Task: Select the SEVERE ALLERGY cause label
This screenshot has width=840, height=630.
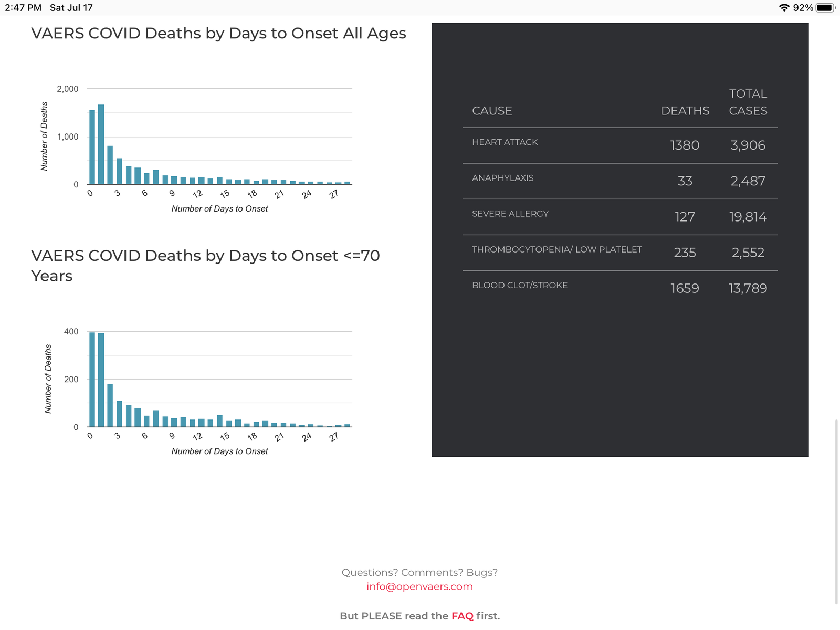Action: pyautogui.click(x=510, y=214)
